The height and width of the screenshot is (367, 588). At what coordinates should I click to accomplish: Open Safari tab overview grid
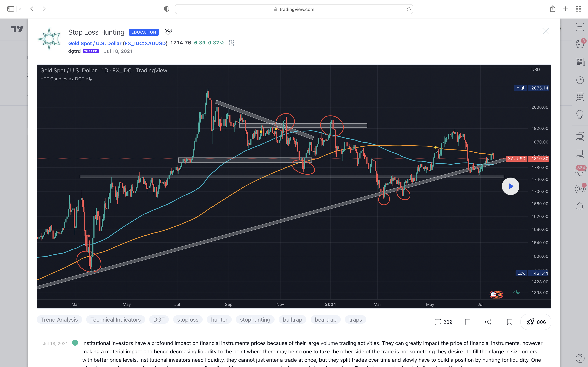(579, 9)
